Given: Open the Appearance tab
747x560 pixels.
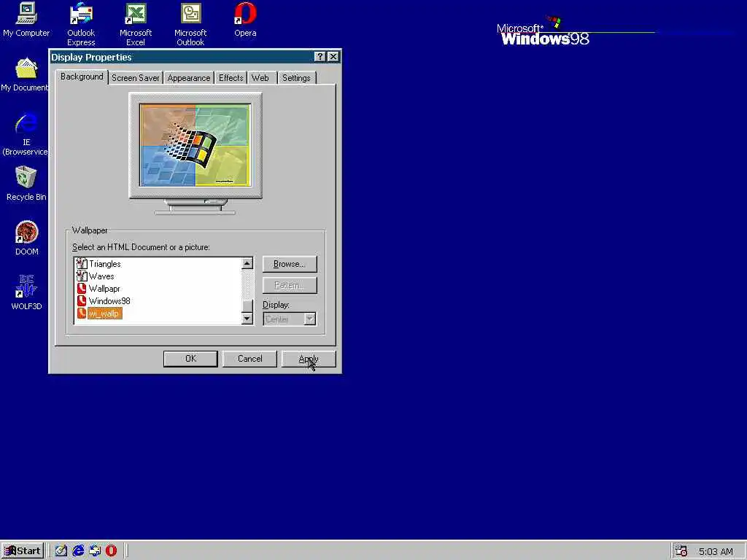Looking at the screenshot, I should (x=189, y=77).
